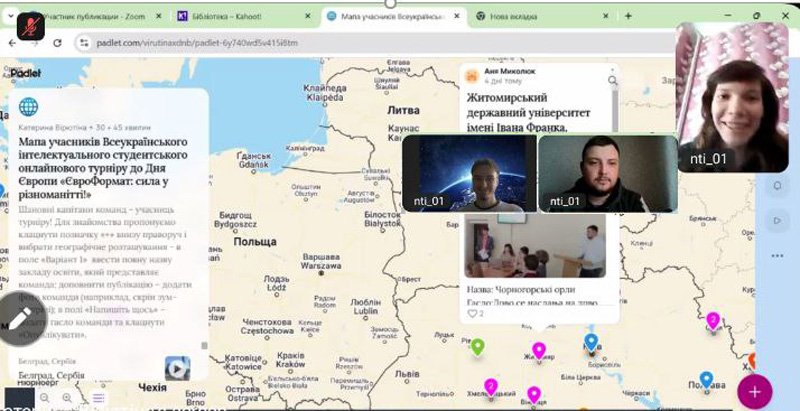Click the Житомирський державний університет heading

tap(529, 112)
